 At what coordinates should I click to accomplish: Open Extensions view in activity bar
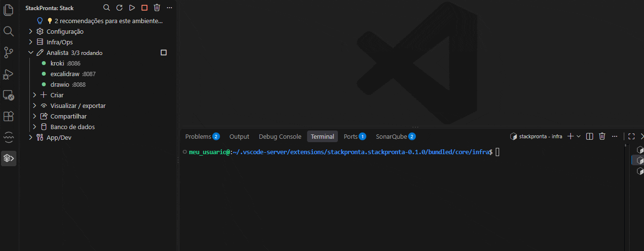(x=8, y=116)
